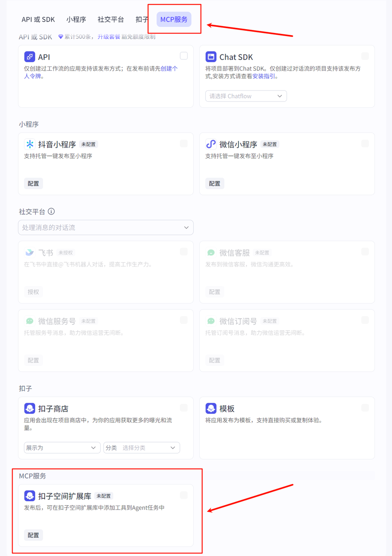Open the 请选择 Chatflow dropdown
The height and width of the screenshot is (556, 392).
pos(246,96)
